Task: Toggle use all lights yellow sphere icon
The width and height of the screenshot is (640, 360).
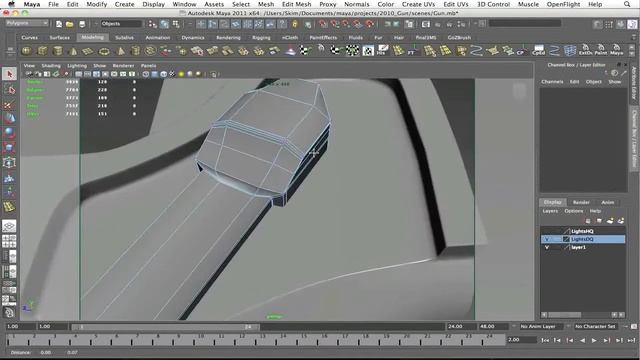Action: (x=181, y=74)
